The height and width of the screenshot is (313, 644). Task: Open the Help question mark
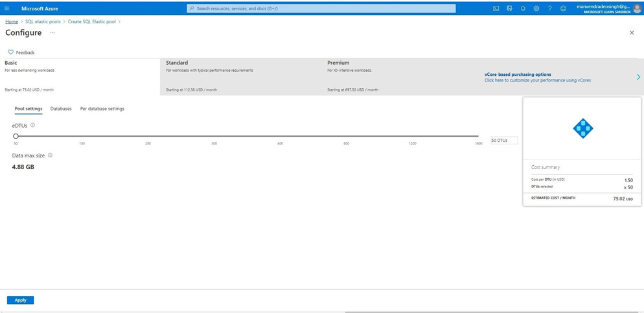(549, 8)
